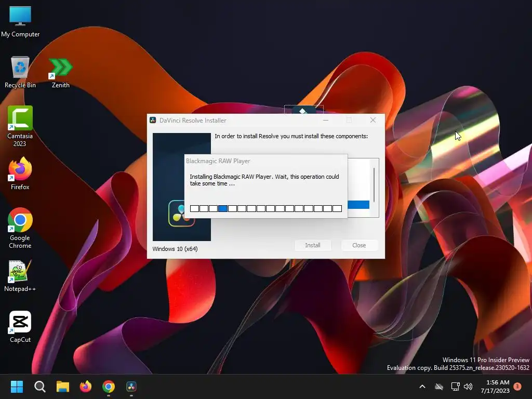The height and width of the screenshot is (399, 532).
Task: Open the cloud sync tray icon
Action: 439,387
